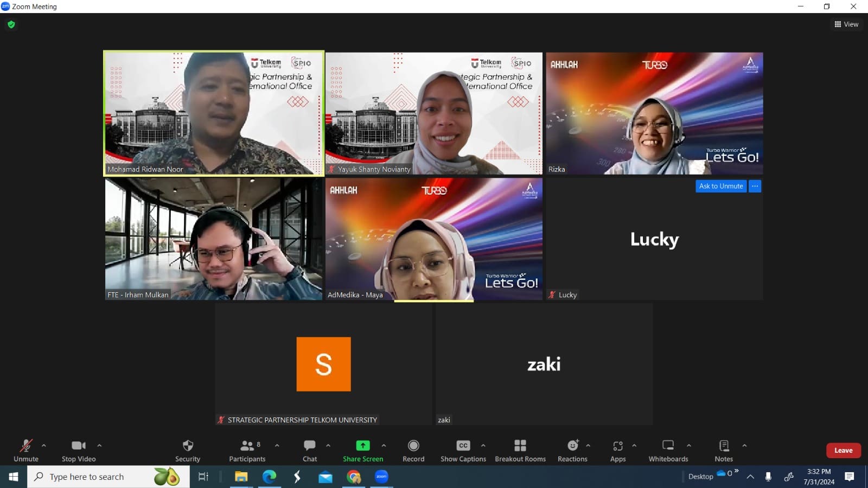The height and width of the screenshot is (488, 868).
Task: Launch Microsoft Edge from the taskbar
Action: click(269, 477)
